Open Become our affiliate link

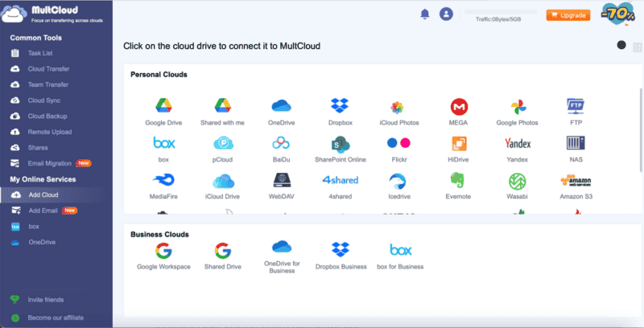tap(56, 318)
